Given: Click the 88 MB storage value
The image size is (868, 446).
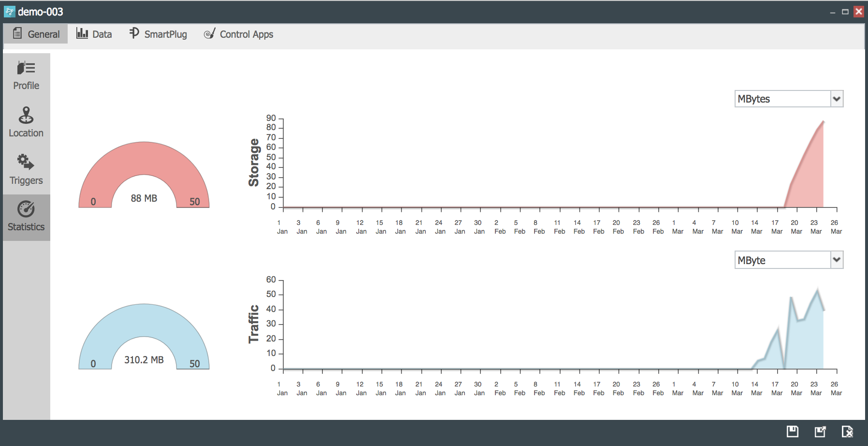Looking at the screenshot, I should tap(144, 198).
